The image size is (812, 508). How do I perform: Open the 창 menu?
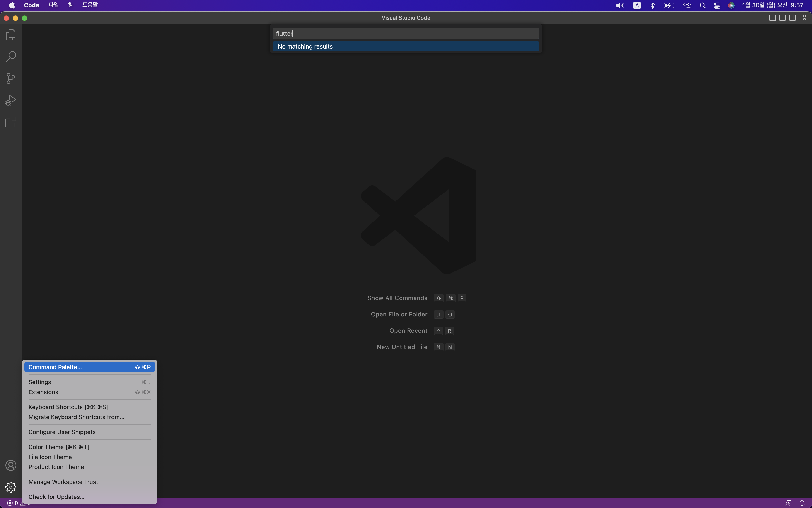pos(70,5)
